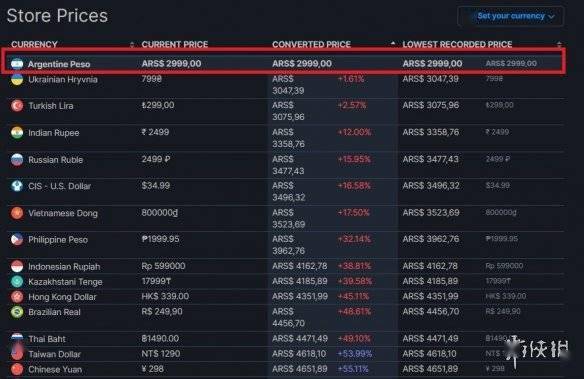The width and height of the screenshot is (584, 379).
Task: Select the Kazakhstani Tenge row
Action: point(286,281)
